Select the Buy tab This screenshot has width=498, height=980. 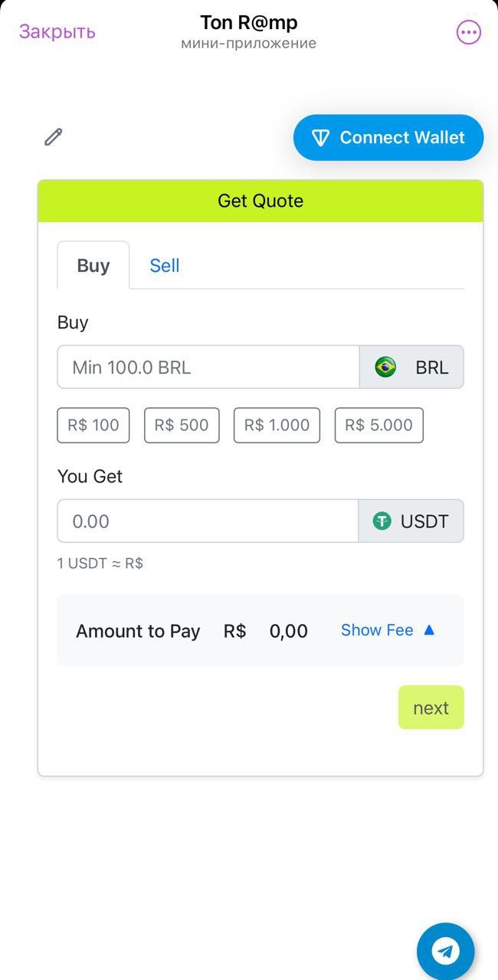(93, 265)
